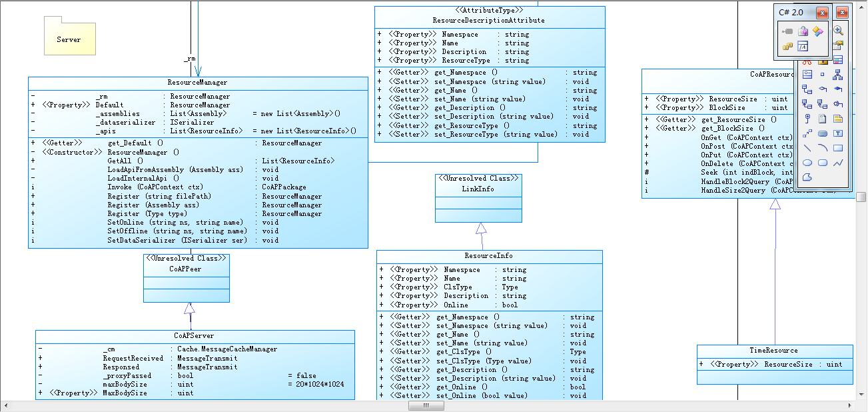Select the Rectangle shape tool

tap(838, 147)
